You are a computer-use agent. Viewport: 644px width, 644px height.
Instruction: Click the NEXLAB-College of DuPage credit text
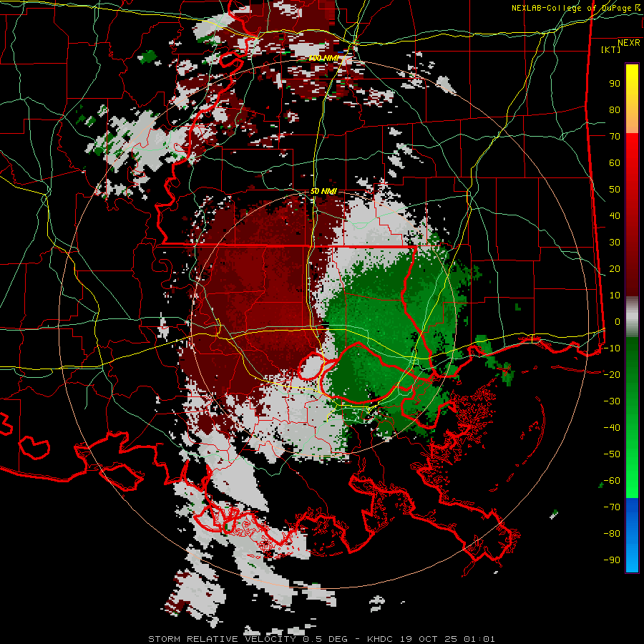click(x=576, y=8)
